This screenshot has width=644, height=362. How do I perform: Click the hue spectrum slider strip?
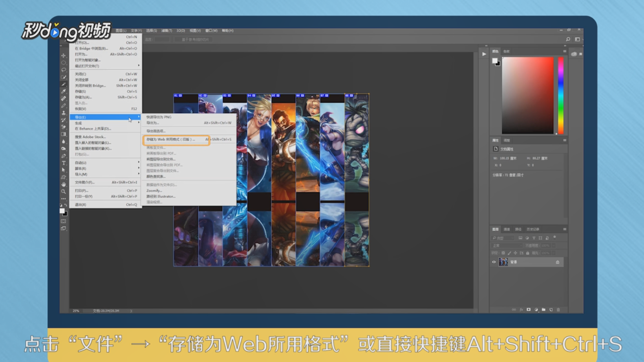point(561,95)
